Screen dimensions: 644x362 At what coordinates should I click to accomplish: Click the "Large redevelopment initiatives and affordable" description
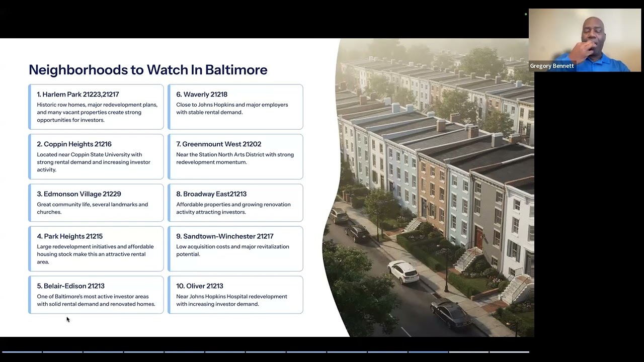point(96,254)
